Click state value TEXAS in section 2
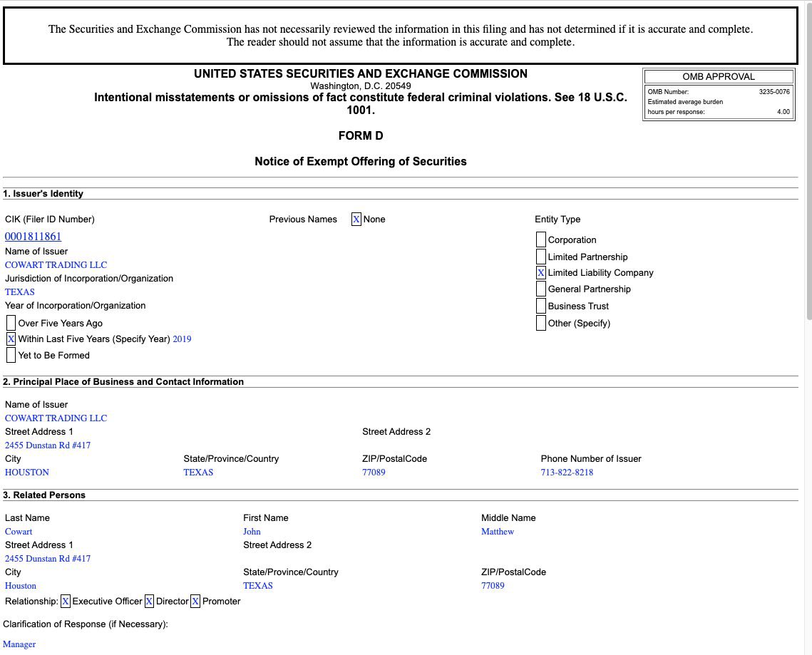The image size is (812, 655). [x=198, y=473]
